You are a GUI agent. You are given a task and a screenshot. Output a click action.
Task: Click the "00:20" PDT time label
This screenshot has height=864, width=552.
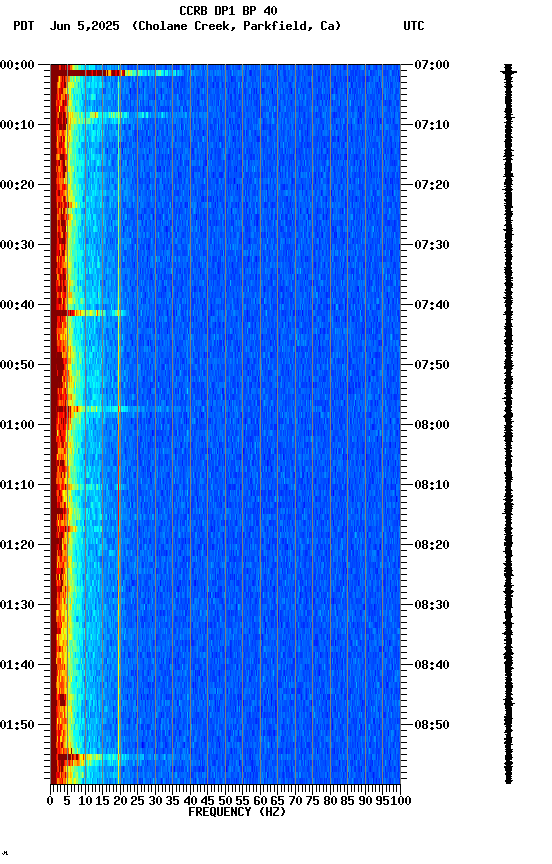pos(17,185)
